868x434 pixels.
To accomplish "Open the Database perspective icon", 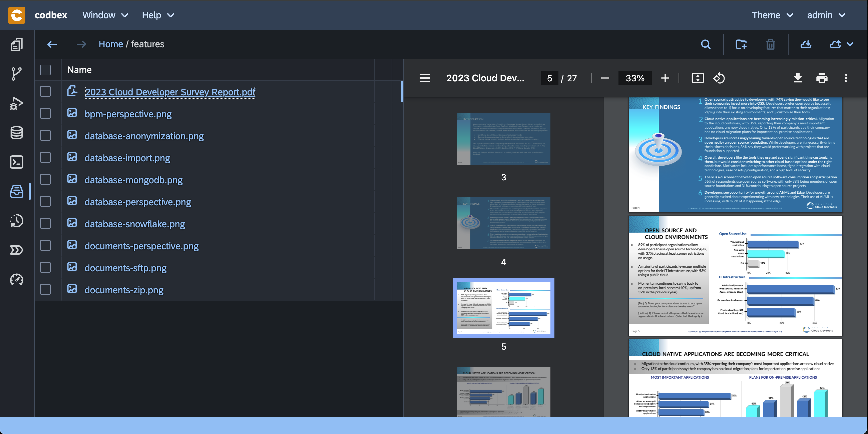I will click(16, 133).
